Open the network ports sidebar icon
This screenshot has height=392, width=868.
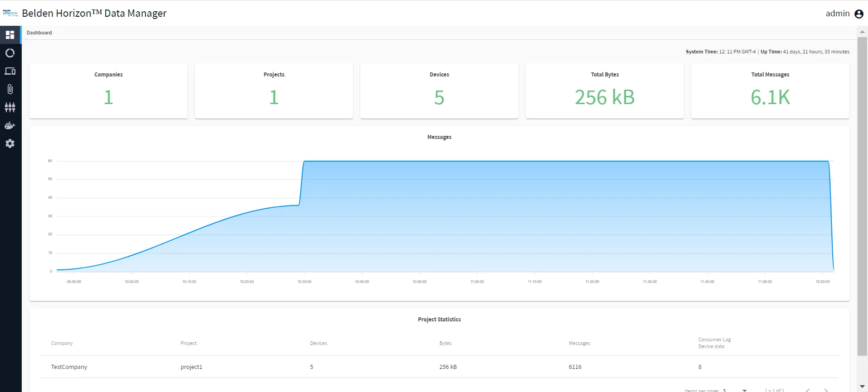tap(10, 107)
